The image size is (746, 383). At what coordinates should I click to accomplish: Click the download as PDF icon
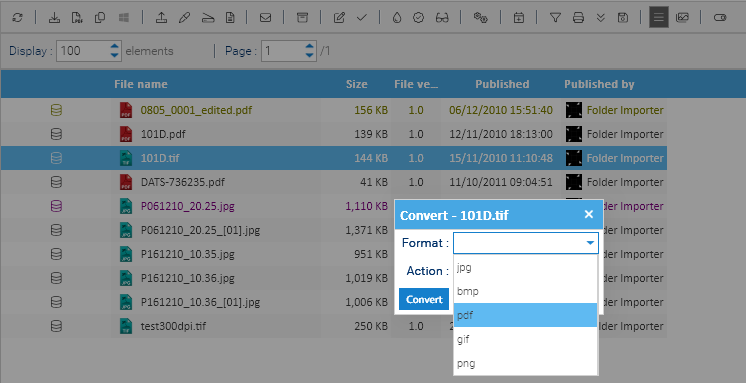pos(77,18)
